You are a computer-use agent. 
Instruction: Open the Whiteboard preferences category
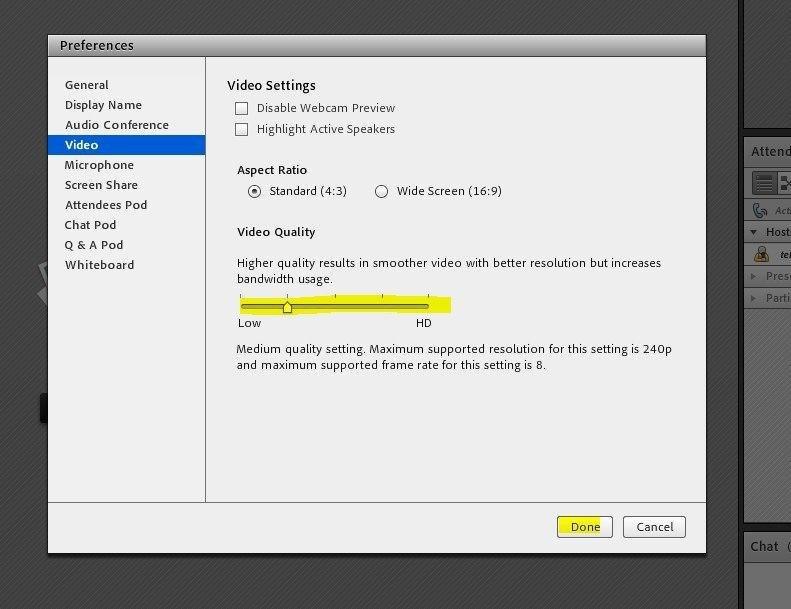pos(99,265)
